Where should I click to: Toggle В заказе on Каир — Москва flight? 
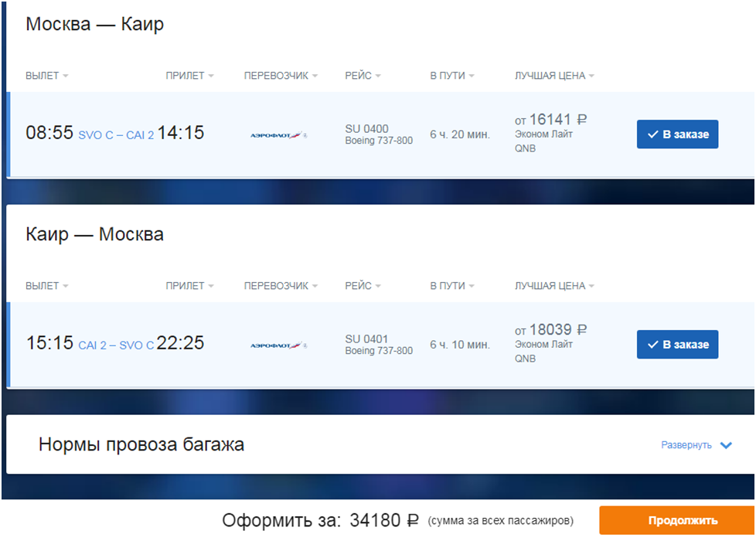(x=677, y=344)
